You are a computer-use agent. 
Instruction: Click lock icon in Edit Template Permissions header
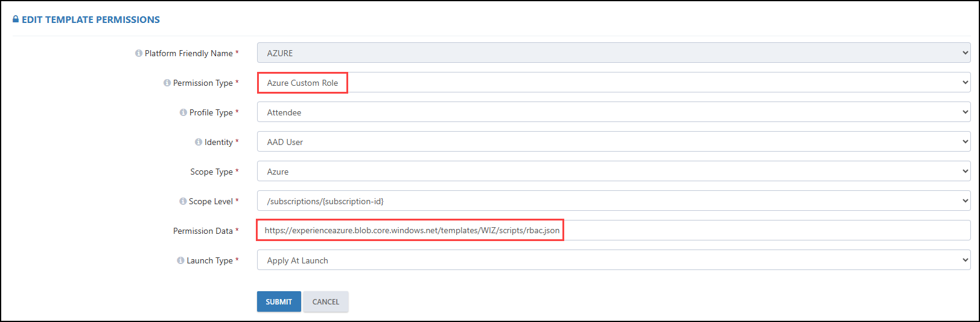tap(16, 19)
